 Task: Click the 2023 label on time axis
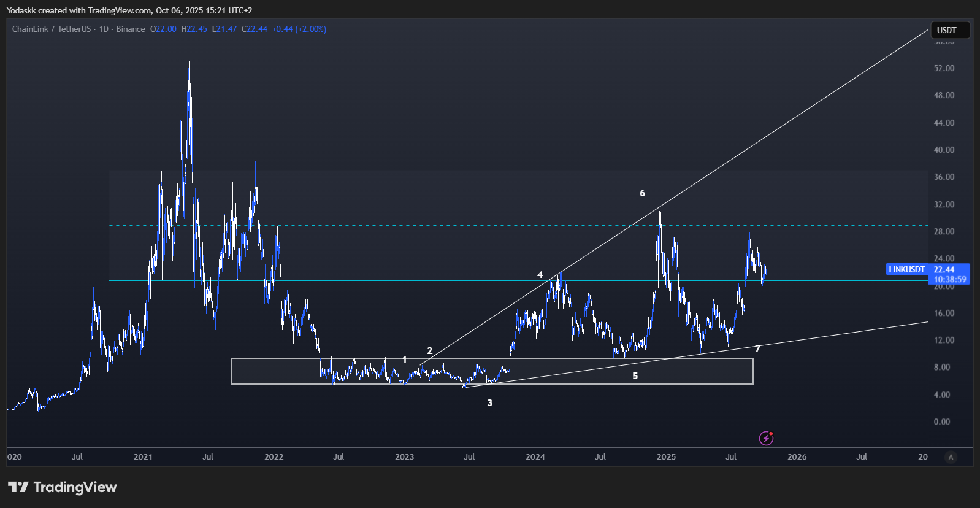404,457
